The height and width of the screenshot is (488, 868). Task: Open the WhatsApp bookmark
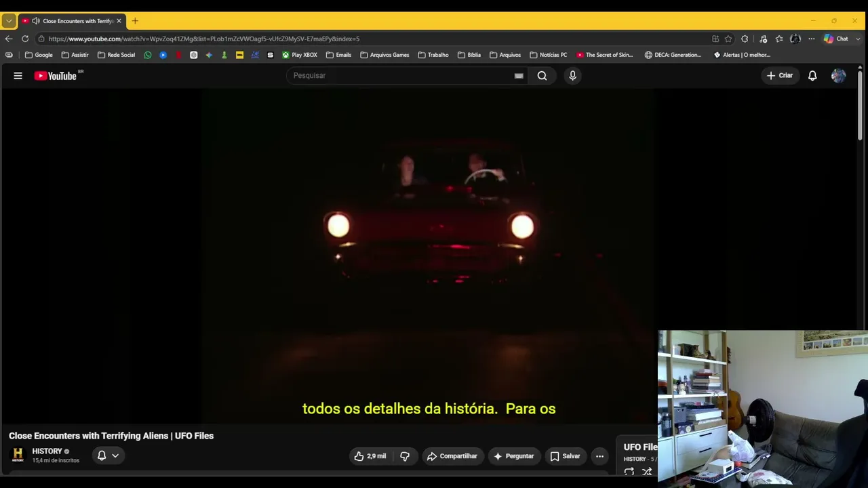[x=148, y=55]
